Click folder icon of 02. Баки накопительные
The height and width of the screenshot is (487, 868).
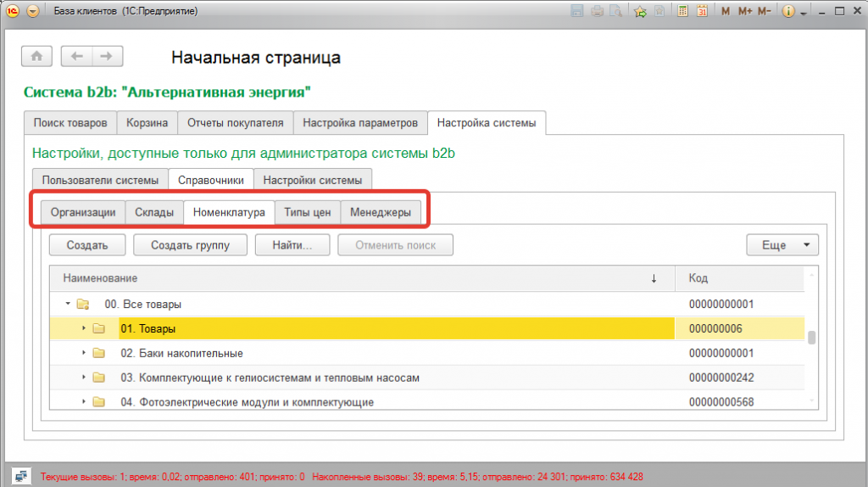pos(99,353)
